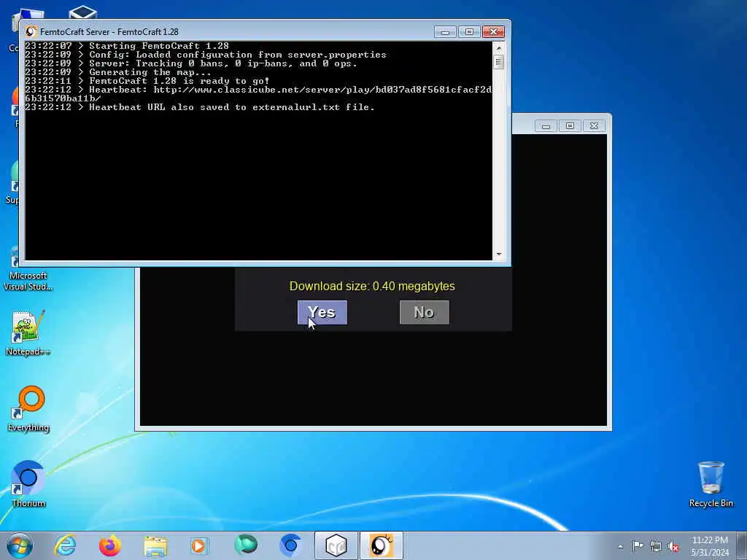Click the classicube.net heartbeat URL line
Screen dimensions: 747x560
258,94
